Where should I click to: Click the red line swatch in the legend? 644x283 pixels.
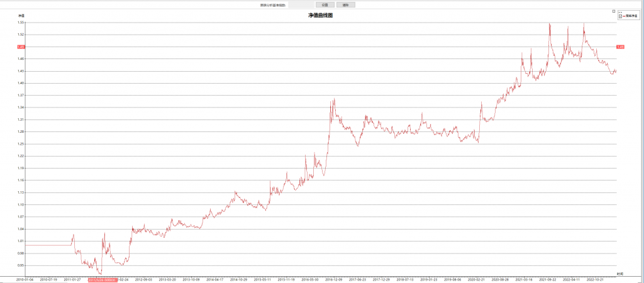tap(624, 16)
